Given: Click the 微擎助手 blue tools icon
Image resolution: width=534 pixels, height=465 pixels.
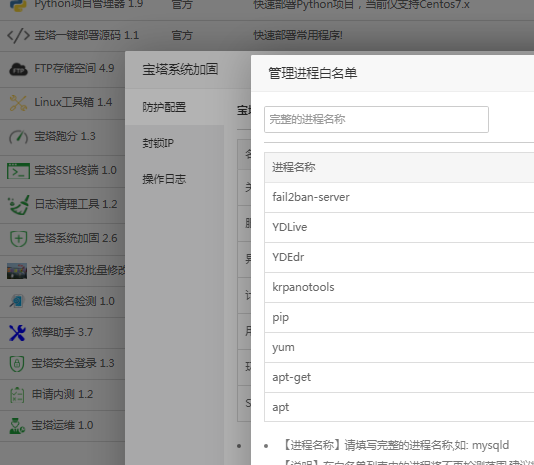Looking at the screenshot, I should pyautogui.click(x=17, y=332).
